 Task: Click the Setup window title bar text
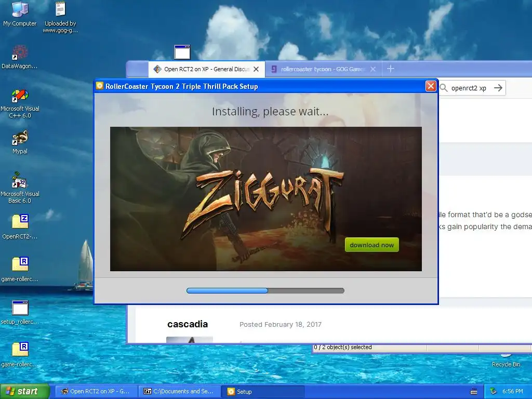point(181,86)
